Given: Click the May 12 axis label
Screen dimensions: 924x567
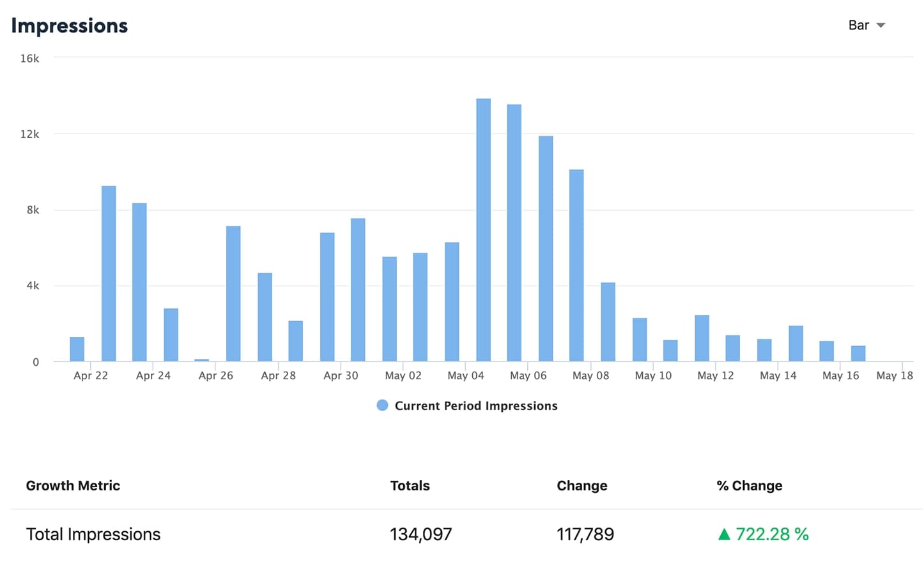Looking at the screenshot, I should click(716, 375).
